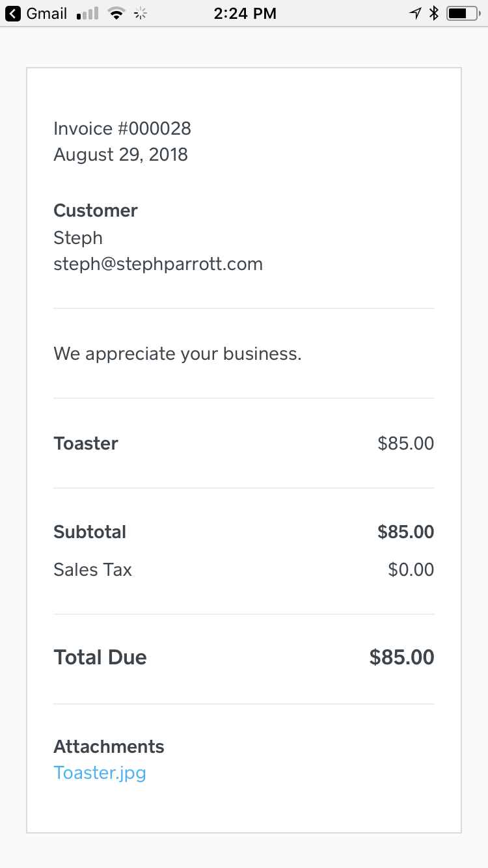Tap the location services arrow icon
This screenshot has width=488, height=868.
(414, 13)
